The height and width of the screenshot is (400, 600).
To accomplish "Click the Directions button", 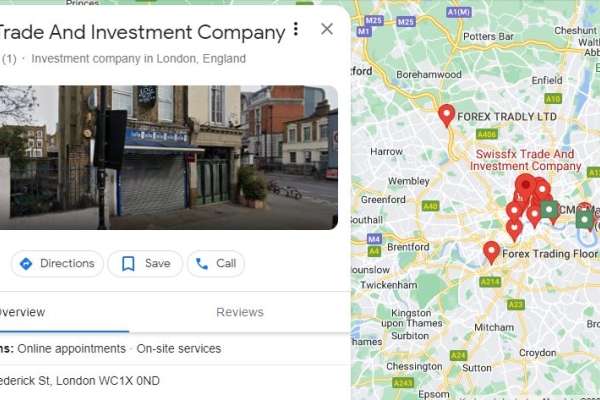I will (x=57, y=263).
